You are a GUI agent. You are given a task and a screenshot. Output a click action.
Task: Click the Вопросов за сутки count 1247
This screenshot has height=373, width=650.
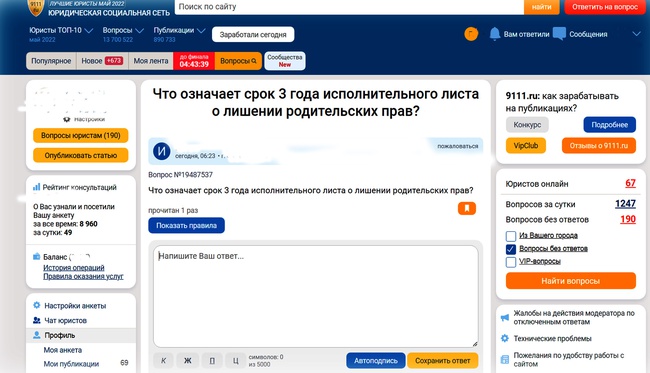pos(625,203)
